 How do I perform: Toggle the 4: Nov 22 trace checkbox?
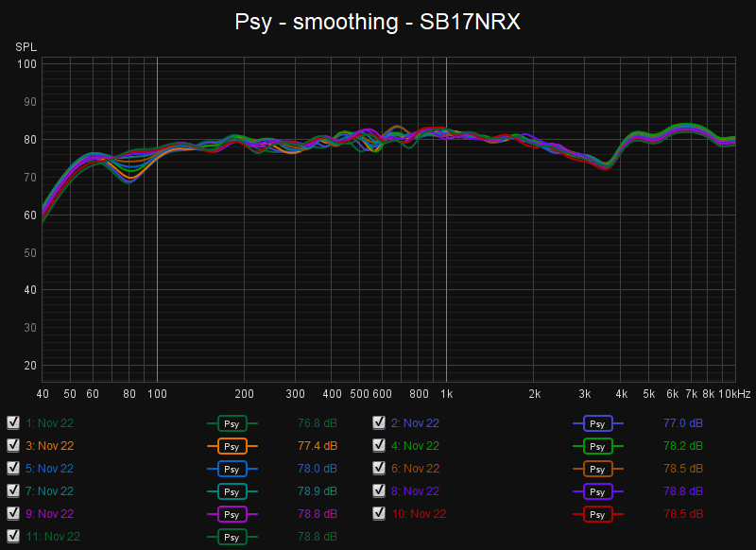[x=379, y=445]
